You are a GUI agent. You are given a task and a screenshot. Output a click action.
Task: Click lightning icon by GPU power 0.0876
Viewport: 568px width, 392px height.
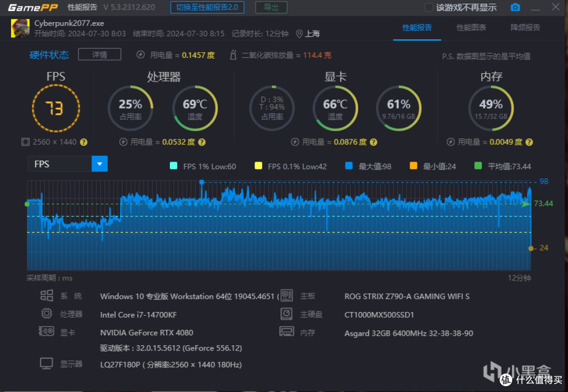[295, 142]
